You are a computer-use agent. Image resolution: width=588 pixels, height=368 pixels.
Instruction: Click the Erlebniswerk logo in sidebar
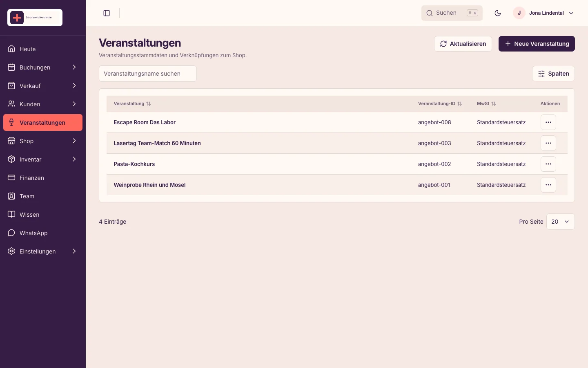pyautogui.click(x=35, y=18)
